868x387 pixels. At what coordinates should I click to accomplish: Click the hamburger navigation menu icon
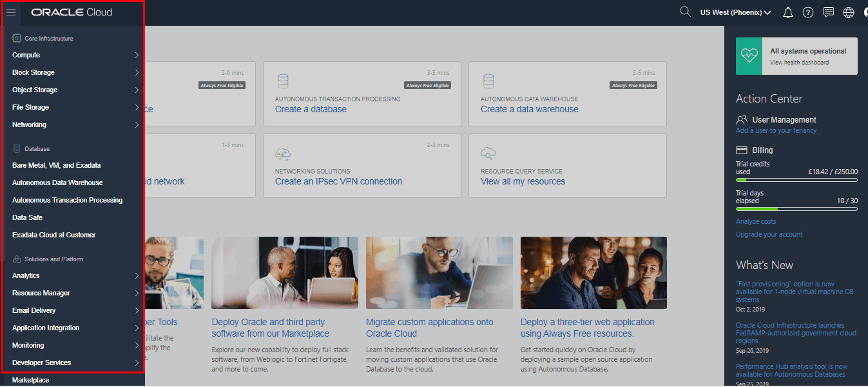pos(11,12)
